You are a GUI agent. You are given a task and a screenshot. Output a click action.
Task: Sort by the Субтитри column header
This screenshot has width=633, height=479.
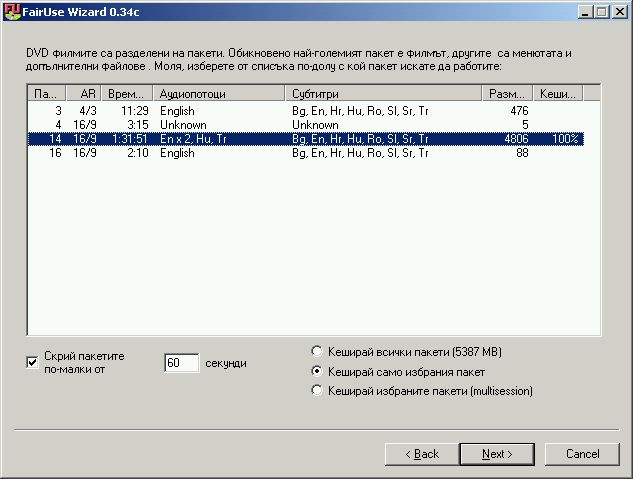tap(384, 94)
